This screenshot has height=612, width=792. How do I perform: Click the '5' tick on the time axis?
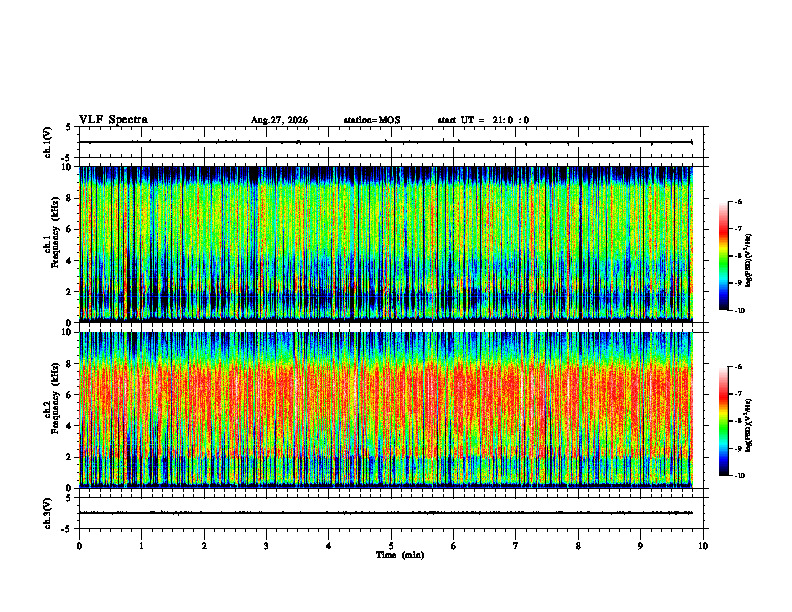391,546
